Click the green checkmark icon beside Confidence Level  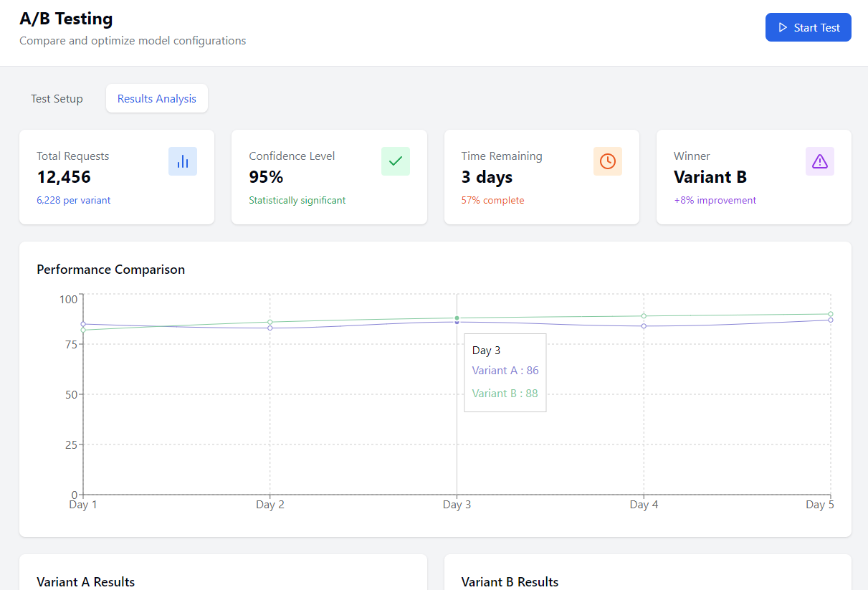click(x=395, y=161)
